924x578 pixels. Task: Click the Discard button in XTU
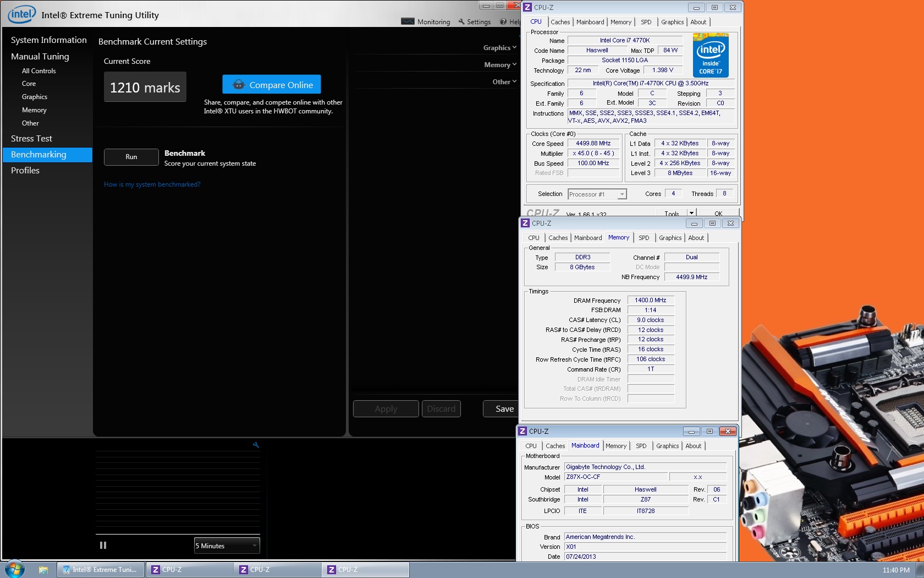point(441,408)
